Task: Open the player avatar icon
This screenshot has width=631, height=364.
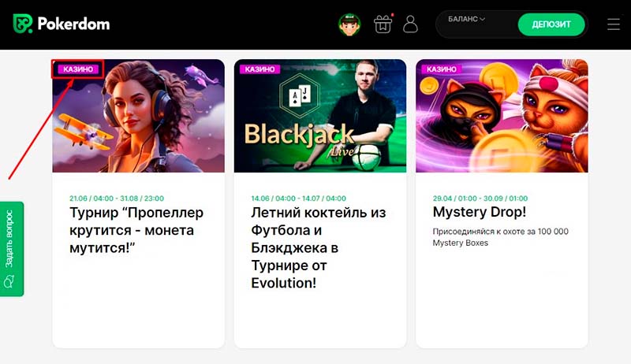Action: tap(349, 24)
